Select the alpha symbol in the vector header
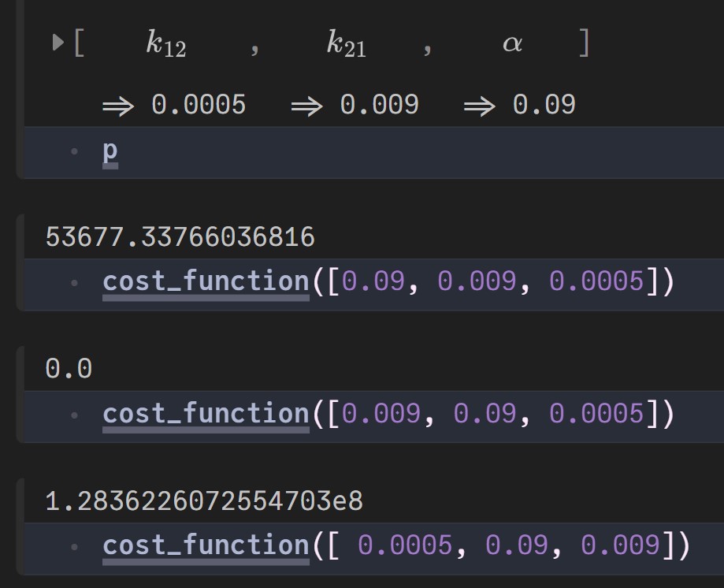The height and width of the screenshot is (588, 724). (512, 43)
